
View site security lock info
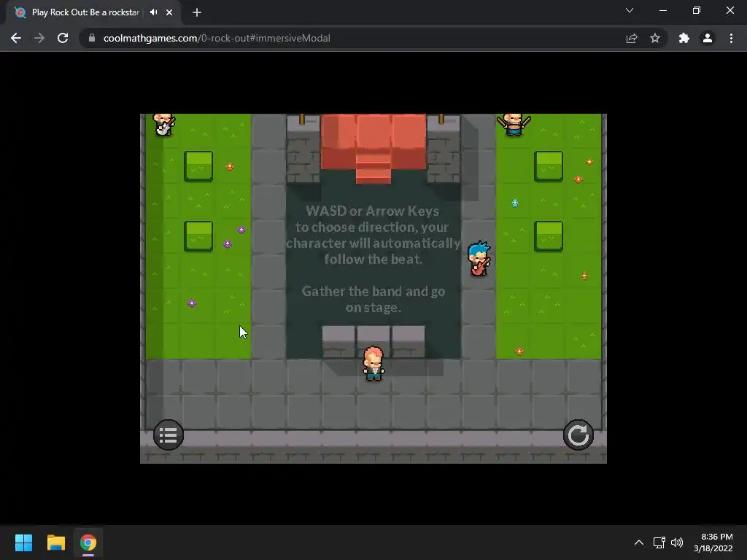tap(91, 38)
